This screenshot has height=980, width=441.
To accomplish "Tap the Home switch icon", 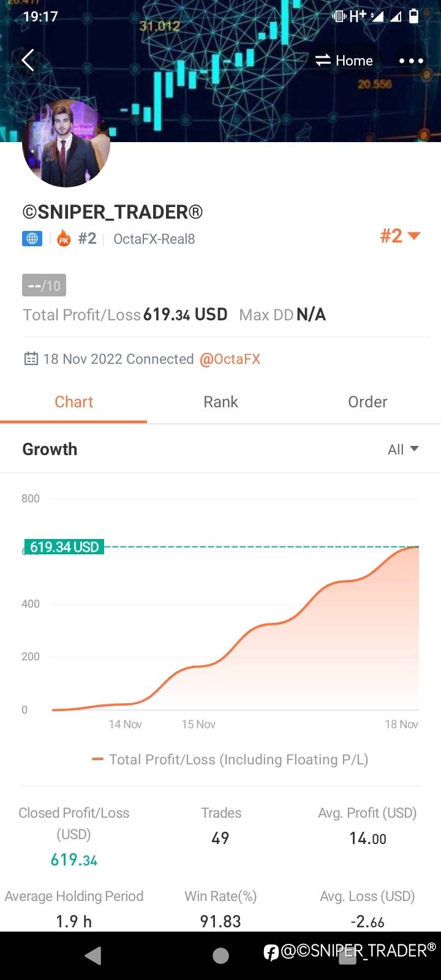I will pyautogui.click(x=323, y=60).
